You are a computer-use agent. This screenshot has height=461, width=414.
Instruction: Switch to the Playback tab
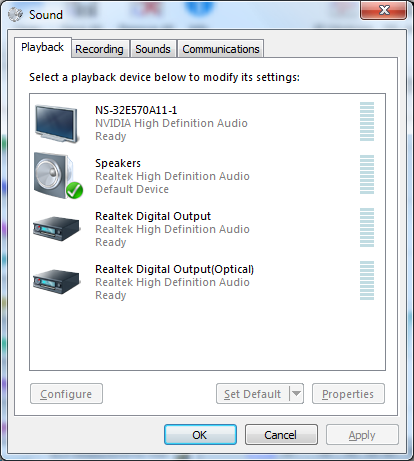(43, 47)
